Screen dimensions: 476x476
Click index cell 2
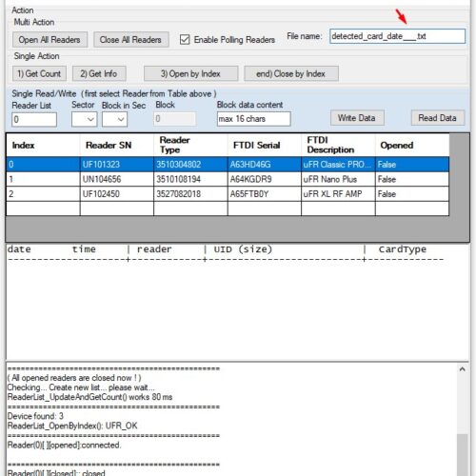pyautogui.click(x=43, y=194)
